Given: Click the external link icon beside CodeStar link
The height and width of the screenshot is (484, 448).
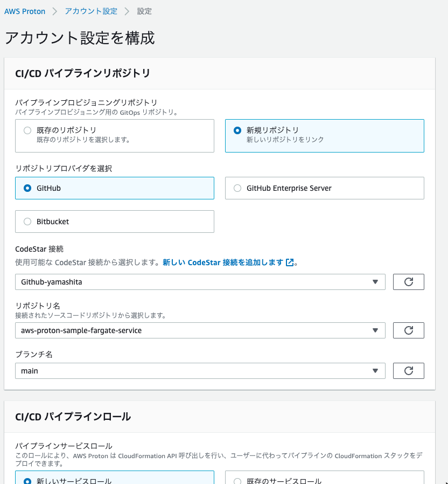Looking at the screenshot, I should coord(290,262).
